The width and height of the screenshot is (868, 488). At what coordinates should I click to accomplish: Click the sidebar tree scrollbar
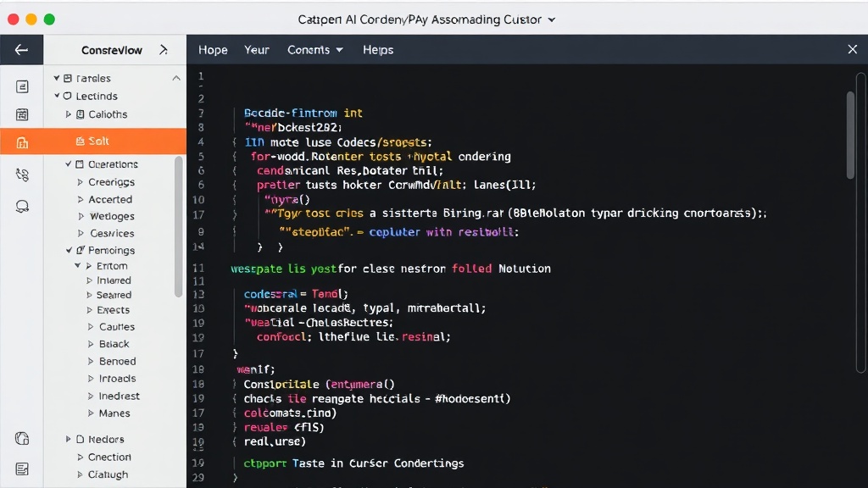[x=178, y=227]
